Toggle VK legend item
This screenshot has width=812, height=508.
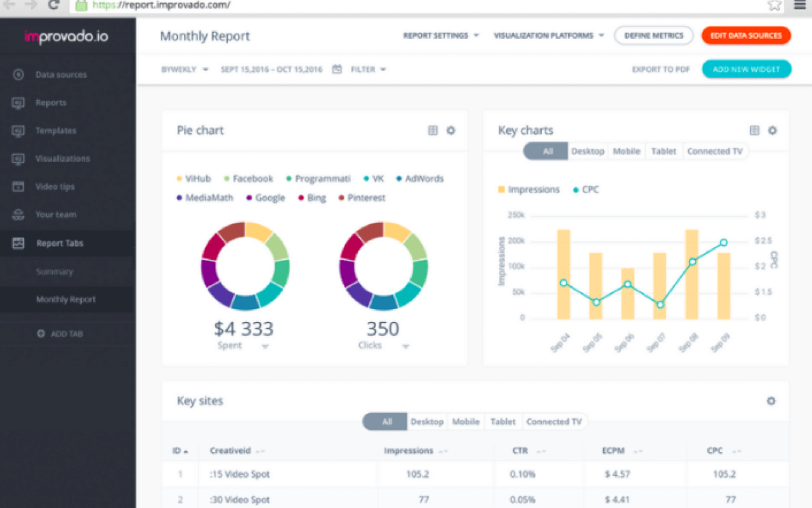[374, 178]
